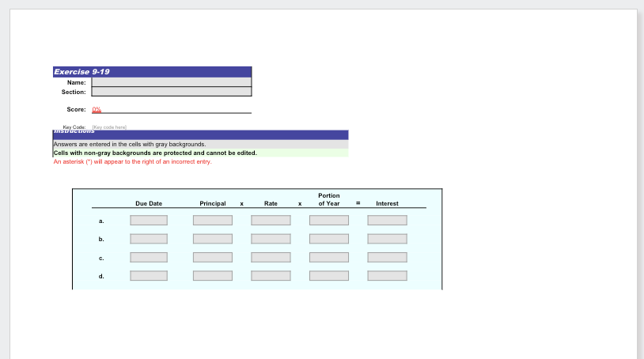Screen dimensions: 644x359
Task: Select row c. Due Date cell
Action: (x=149, y=257)
